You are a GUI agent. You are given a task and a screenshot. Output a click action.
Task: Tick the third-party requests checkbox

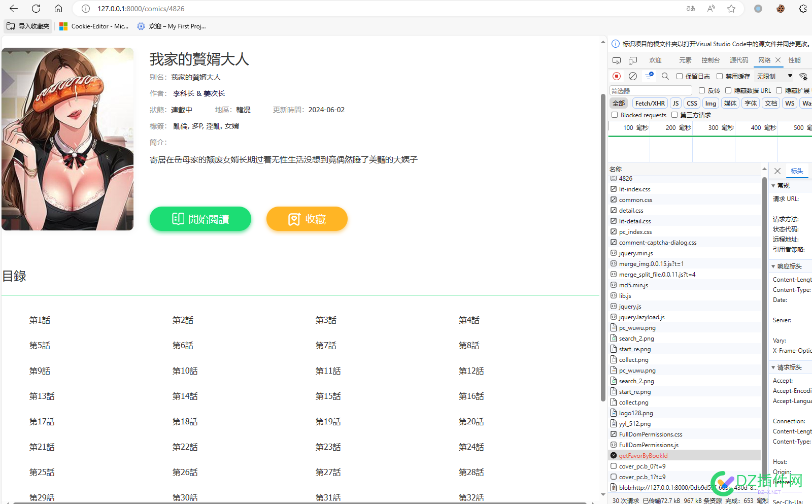(674, 115)
